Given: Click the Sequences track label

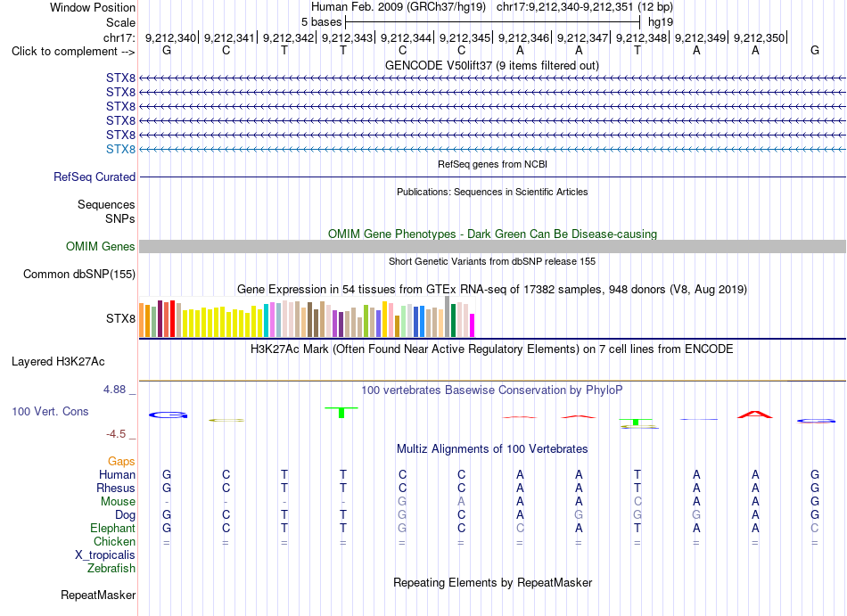Looking at the screenshot, I should 106,205.
